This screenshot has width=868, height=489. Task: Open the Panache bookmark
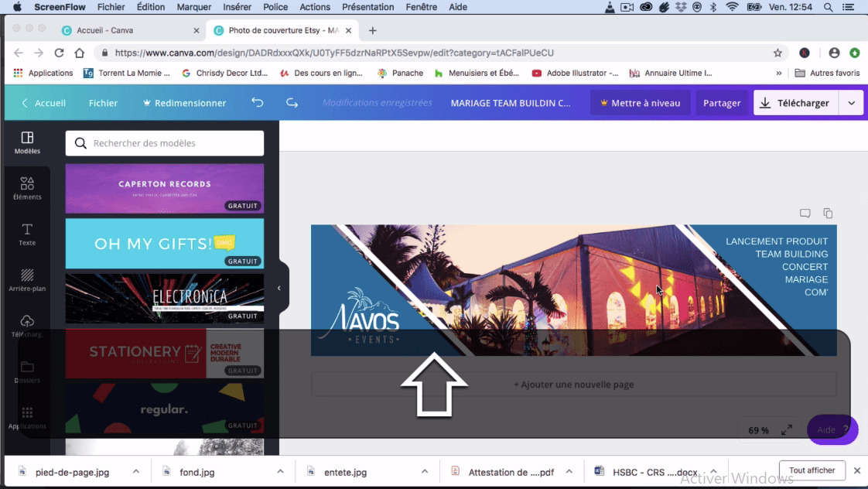pos(401,73)
